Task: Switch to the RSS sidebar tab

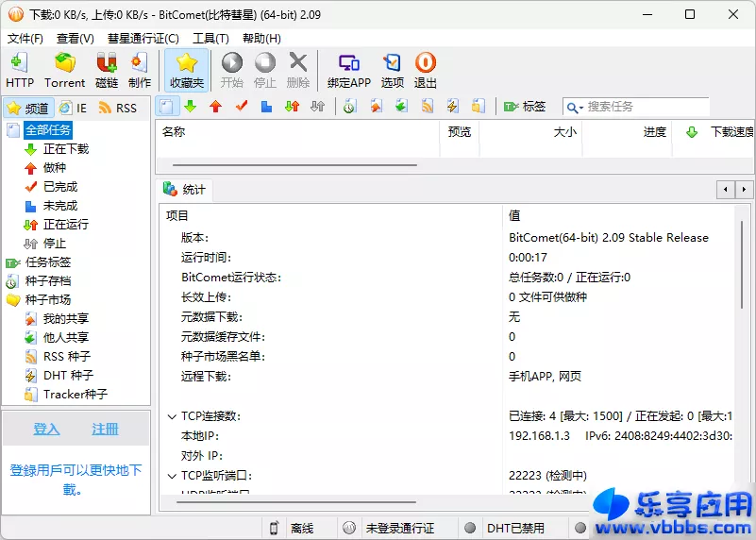Action: coord(117,108)
